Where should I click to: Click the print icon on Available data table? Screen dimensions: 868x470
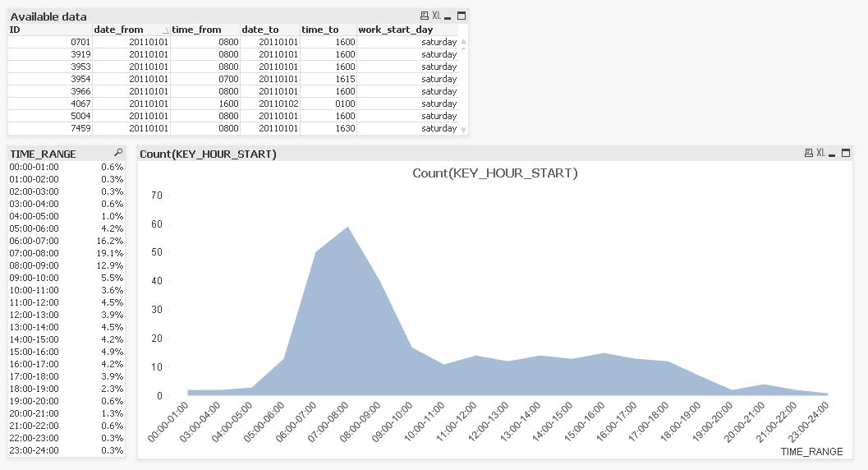(x=425, y=16)
